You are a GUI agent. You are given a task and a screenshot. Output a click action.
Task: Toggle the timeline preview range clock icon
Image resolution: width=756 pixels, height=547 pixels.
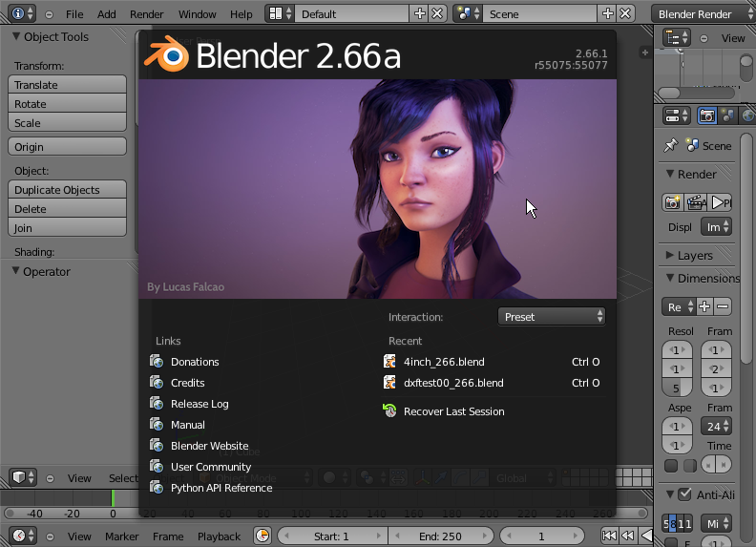[262, 536]
